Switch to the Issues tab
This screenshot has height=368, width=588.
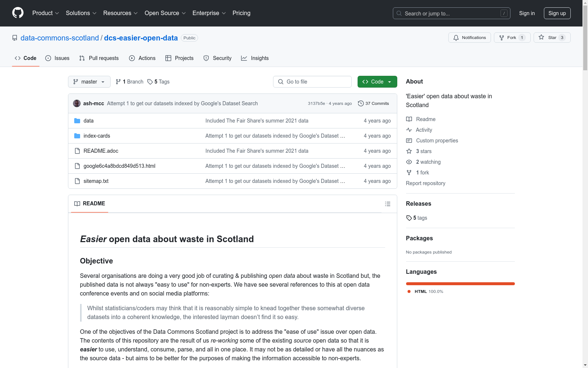[x=57, y=58]
